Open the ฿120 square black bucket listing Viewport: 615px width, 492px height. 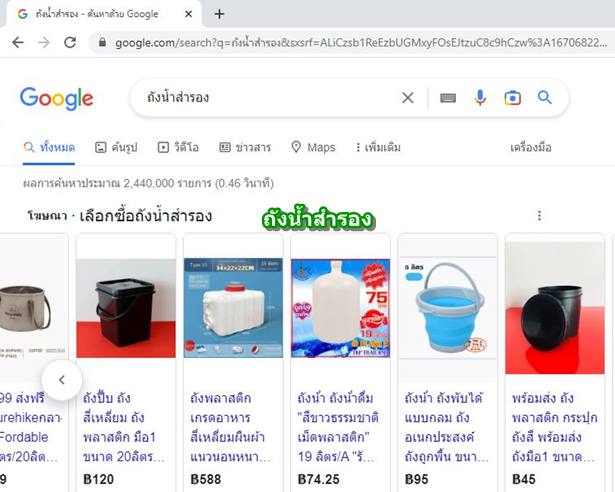click(126, 363)
